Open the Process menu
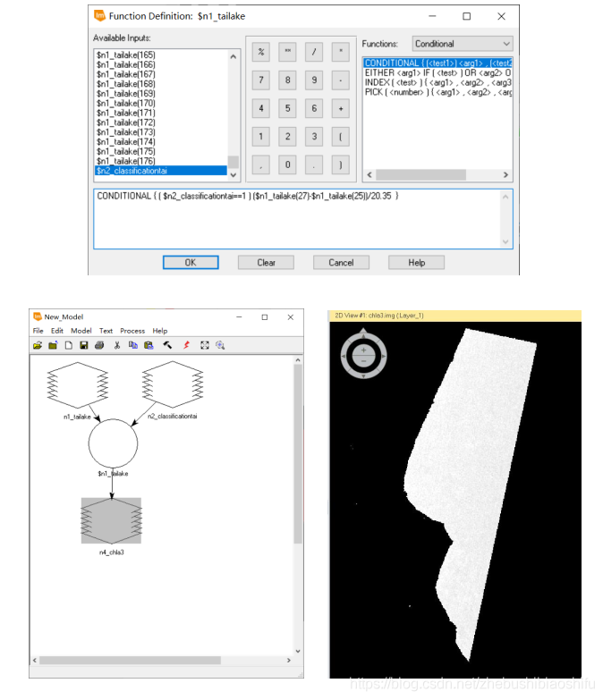The width and height of the screenshot is (603, 700). [132, 331]
